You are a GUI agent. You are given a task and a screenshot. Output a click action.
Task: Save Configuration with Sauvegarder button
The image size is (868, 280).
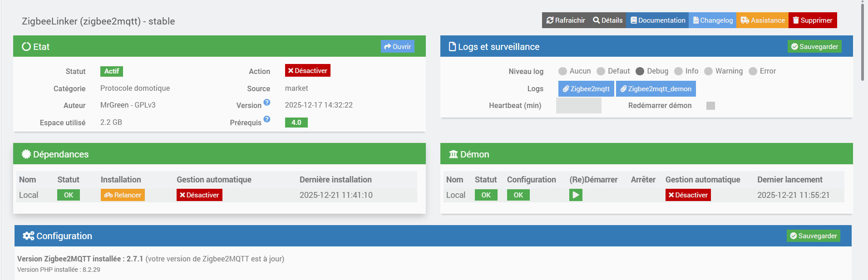813,236
